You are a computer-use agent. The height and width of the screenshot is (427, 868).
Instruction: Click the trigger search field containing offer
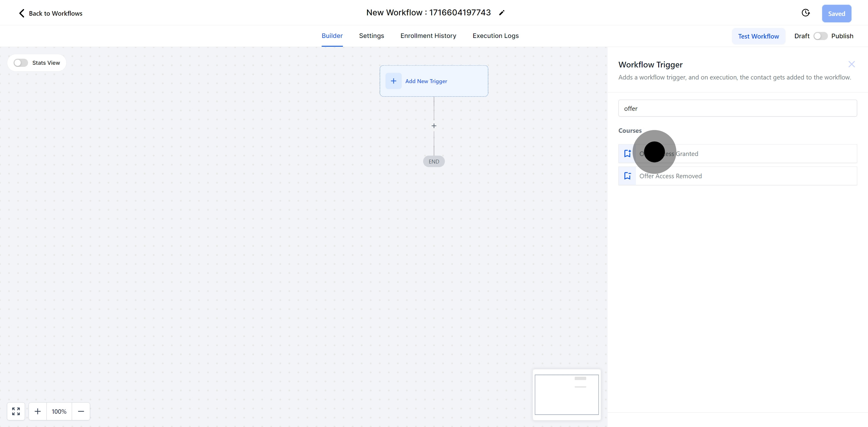click(737, 108)
